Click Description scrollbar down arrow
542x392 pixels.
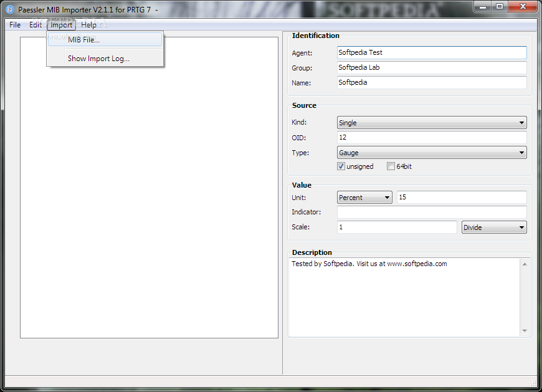525,331
